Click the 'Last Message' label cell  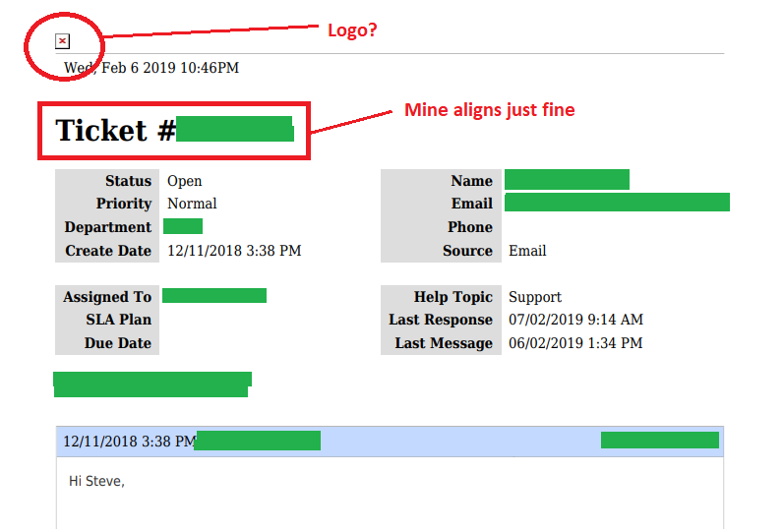pos(441,343)
